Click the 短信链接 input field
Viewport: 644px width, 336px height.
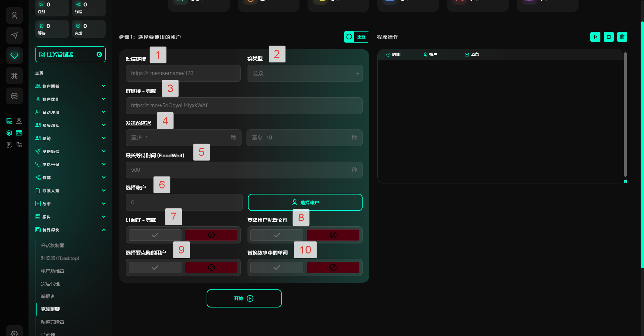point(183,73)
